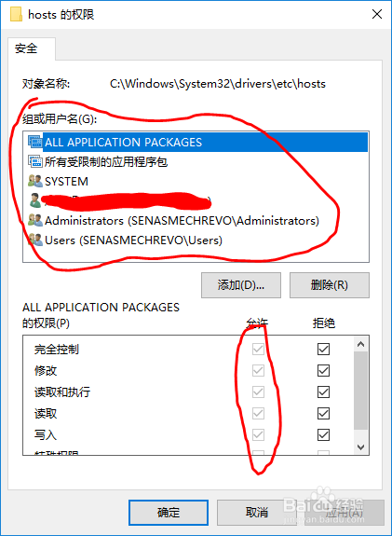Click the ALL APPLICATION PACKAGES group icon

[34, 142]
